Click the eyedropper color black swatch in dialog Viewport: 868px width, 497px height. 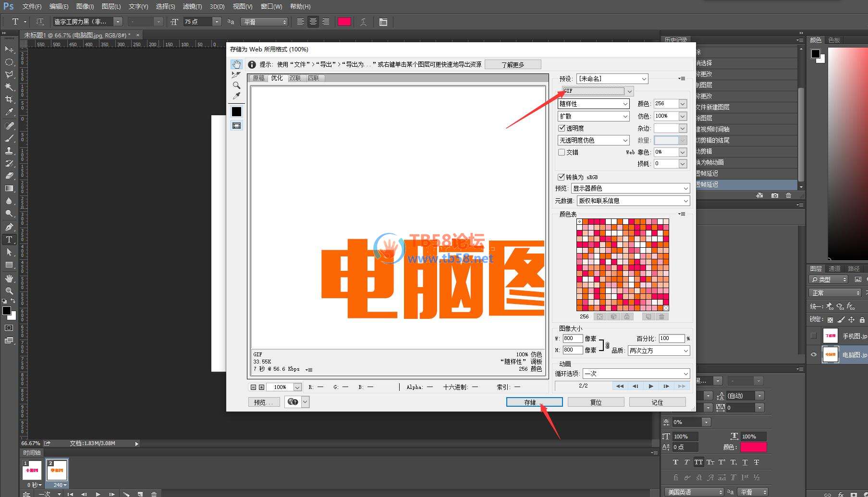click(236, 111)
